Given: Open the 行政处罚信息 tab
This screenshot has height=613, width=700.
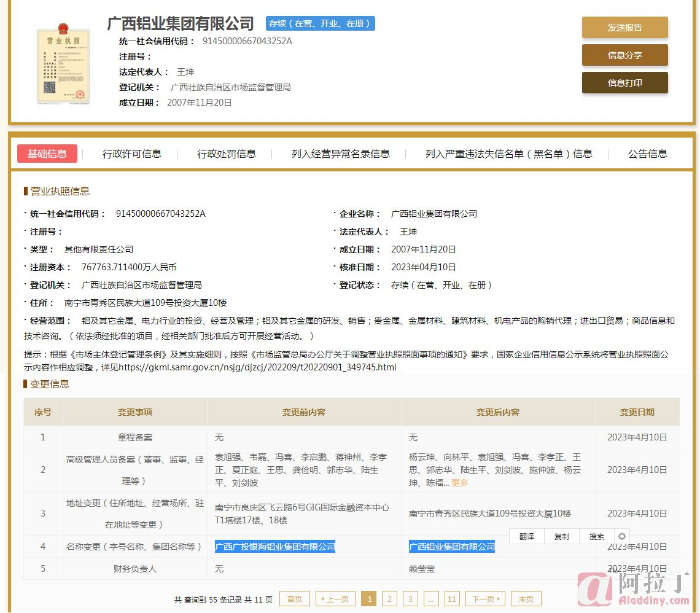Looking at the screenshot, I should [x=227, y=154].
